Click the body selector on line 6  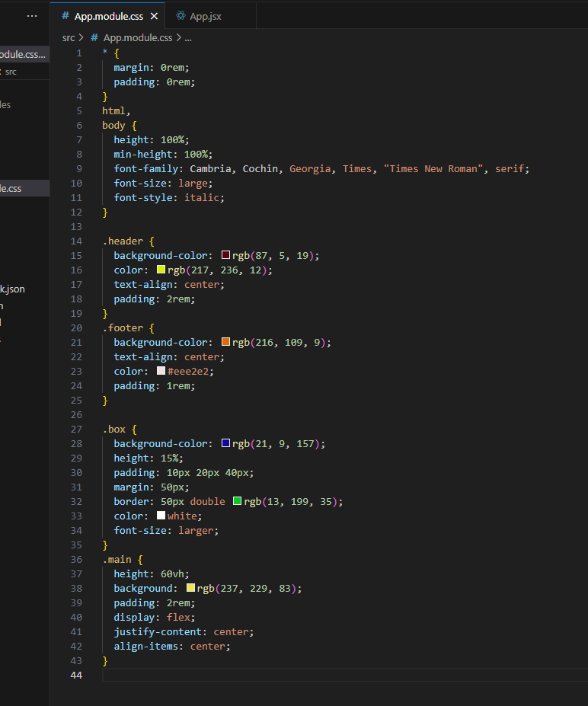click(x=114, y=126)
